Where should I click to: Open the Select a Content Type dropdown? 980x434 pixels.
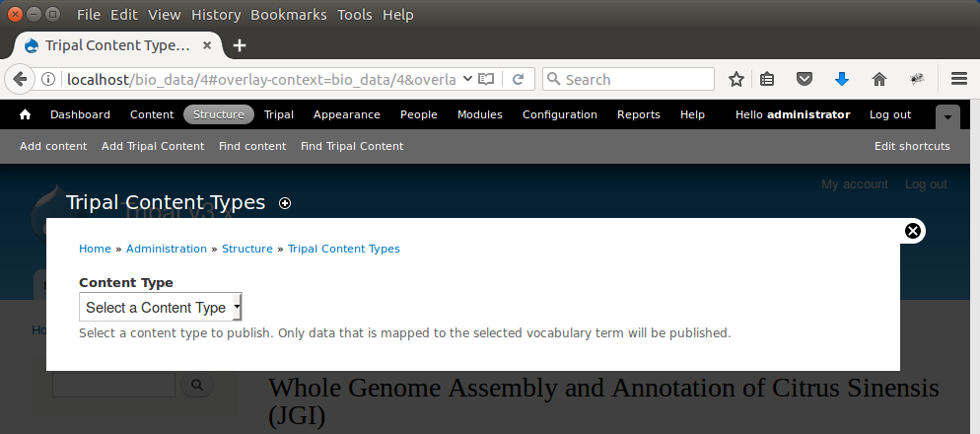[161, 308]
